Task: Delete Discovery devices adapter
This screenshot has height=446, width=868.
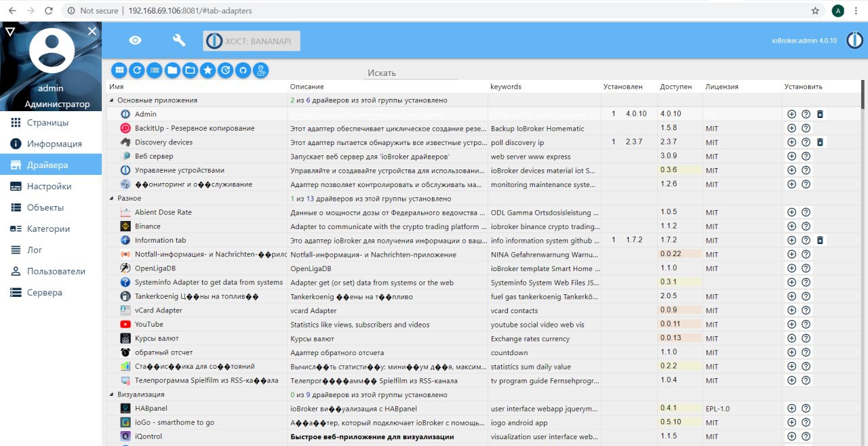Action: [820, 142]
